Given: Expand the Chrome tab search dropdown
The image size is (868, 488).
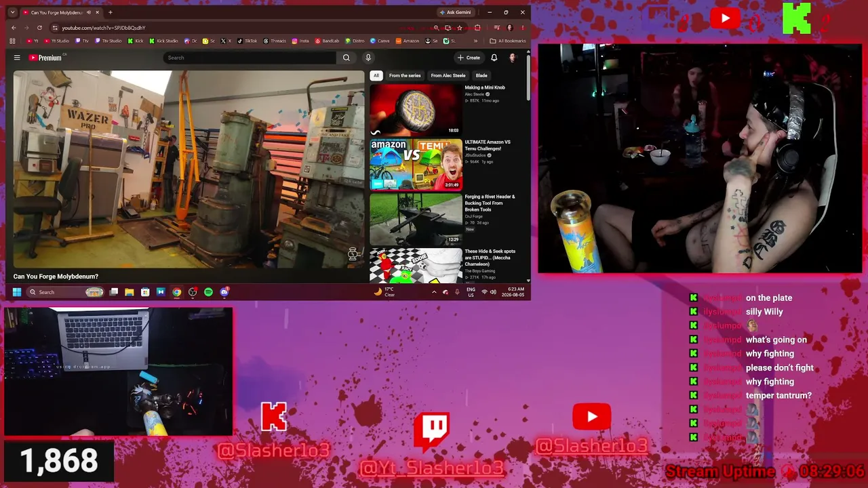Looking at the screenshot, I should (x=12, y=12).
